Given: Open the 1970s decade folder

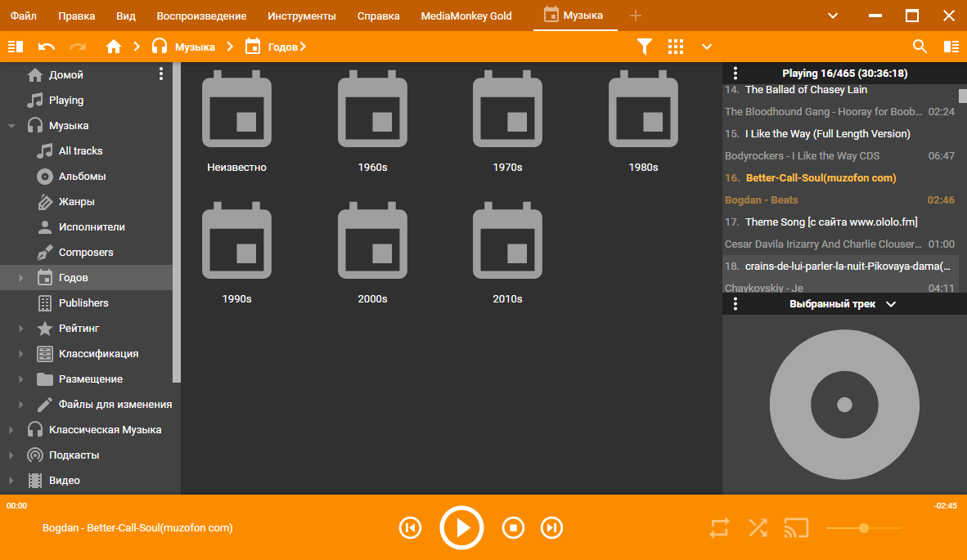Looking at the screenshot, I should [x=507, y=122].
